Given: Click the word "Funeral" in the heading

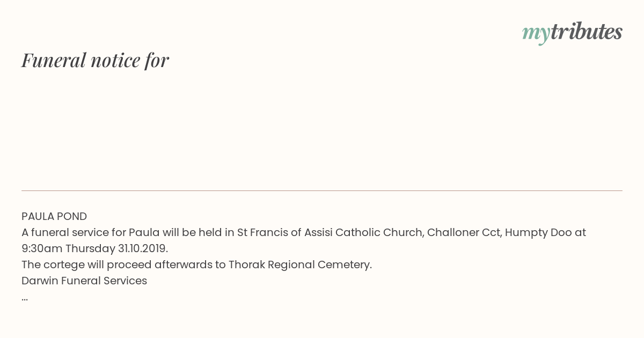Looking at the screenshot, I should (54, 60).
